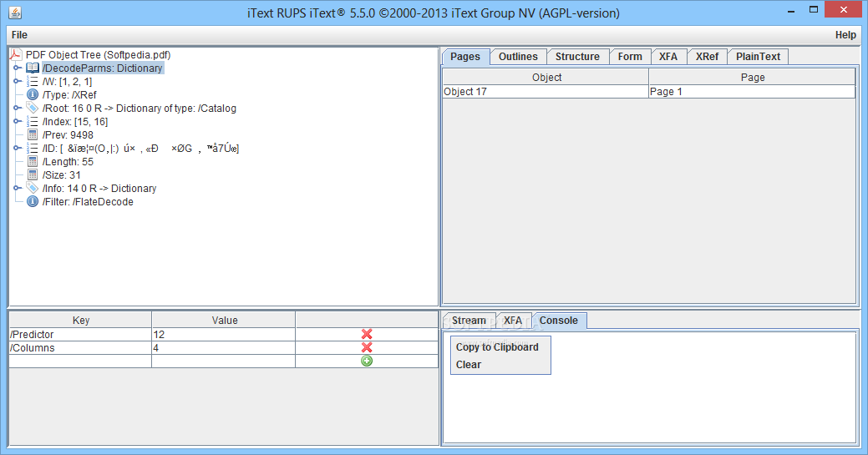Click the tag icon beside /Info
Viewport: 868px width, 455px height.
pyautogui.click(x=33, y=188)
